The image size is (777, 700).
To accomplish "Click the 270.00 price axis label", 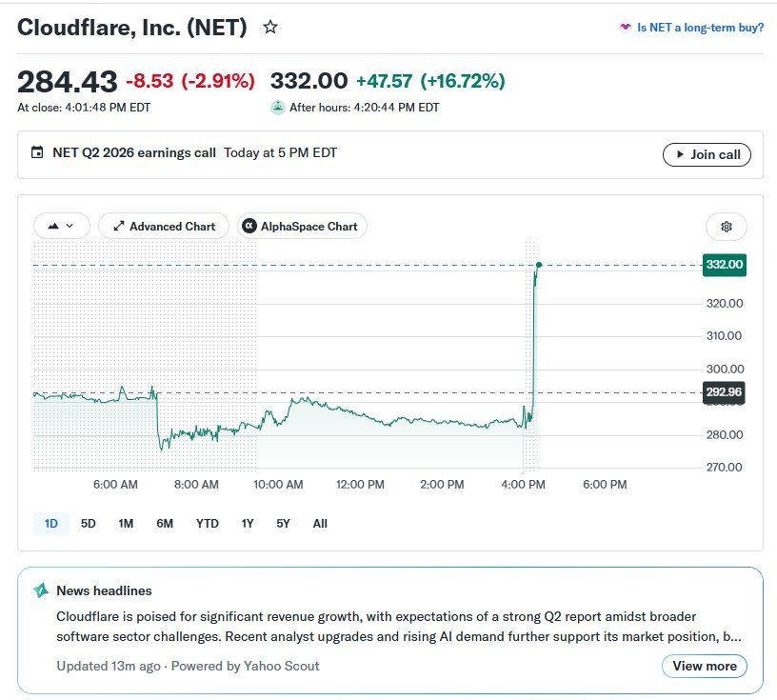I will tap(724, 468).
